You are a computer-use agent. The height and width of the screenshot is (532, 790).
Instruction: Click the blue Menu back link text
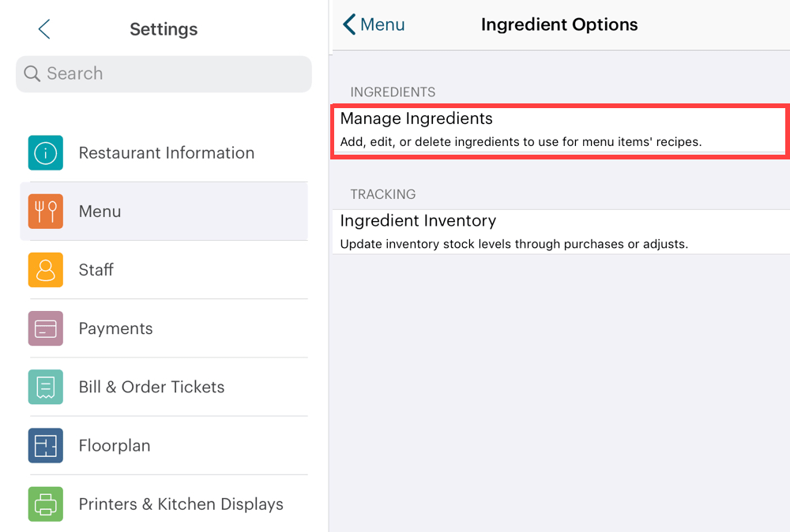coord(382,24)
